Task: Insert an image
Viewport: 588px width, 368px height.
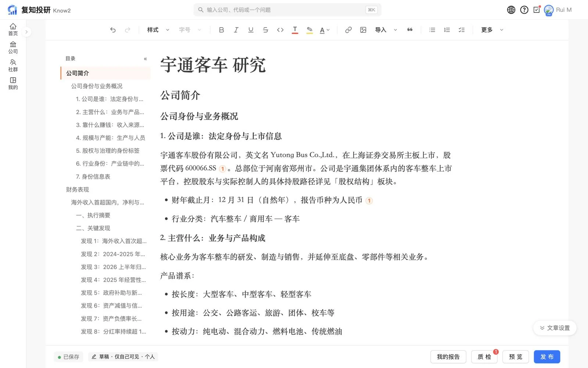Action: (363, 30)
